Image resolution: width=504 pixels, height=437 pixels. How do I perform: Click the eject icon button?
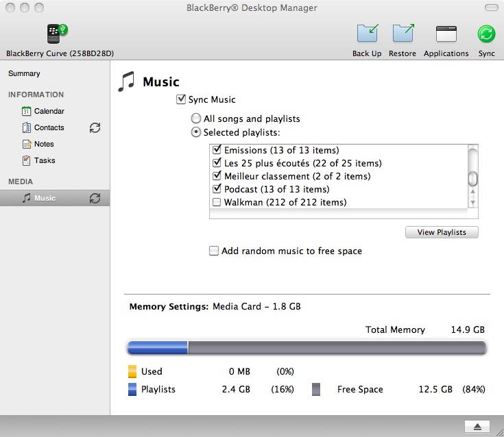point(477,427)
